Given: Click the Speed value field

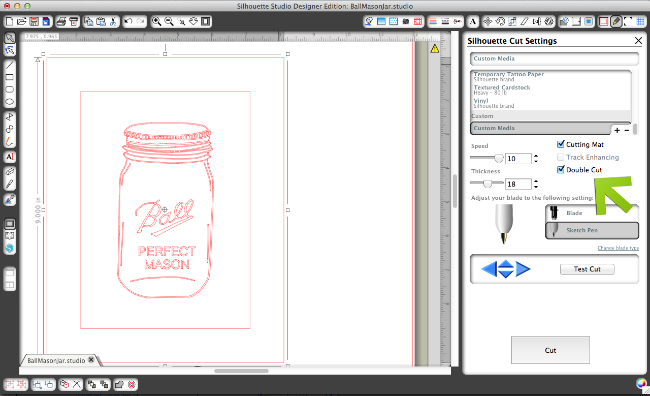Looking at the screenshot, I should point(518,158).
